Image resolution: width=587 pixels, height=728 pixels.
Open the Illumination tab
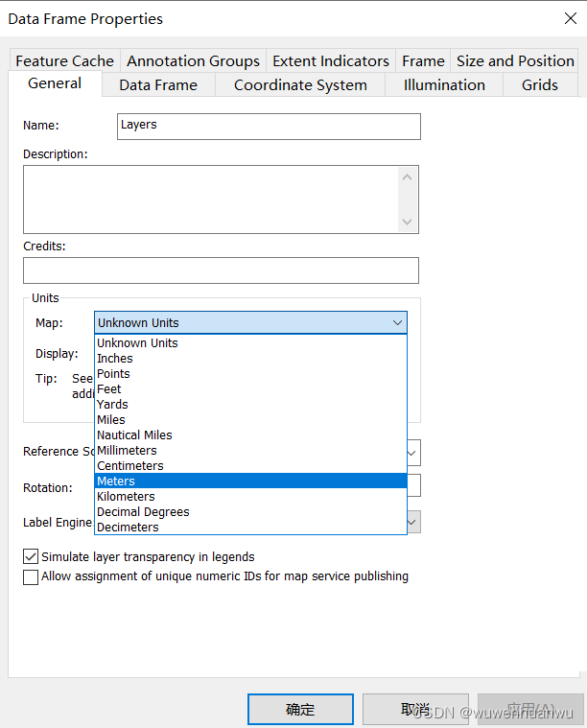[444, 85]
